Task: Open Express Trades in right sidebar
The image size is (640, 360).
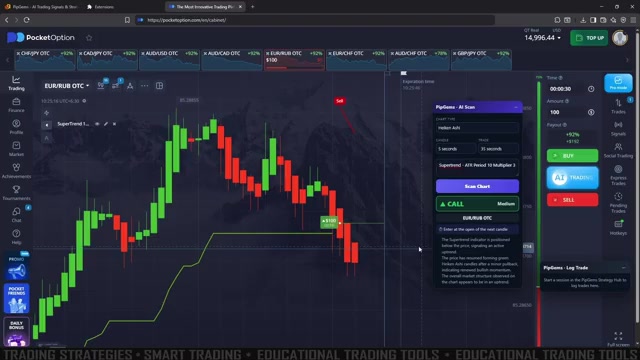Action: pos(618,174)
